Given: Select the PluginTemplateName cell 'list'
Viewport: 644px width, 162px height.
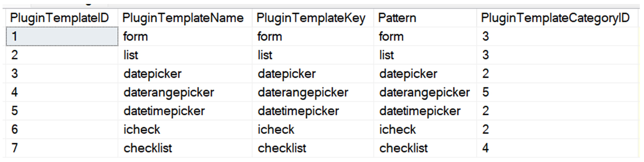Looking at the screenshot, I should [131, 55].
